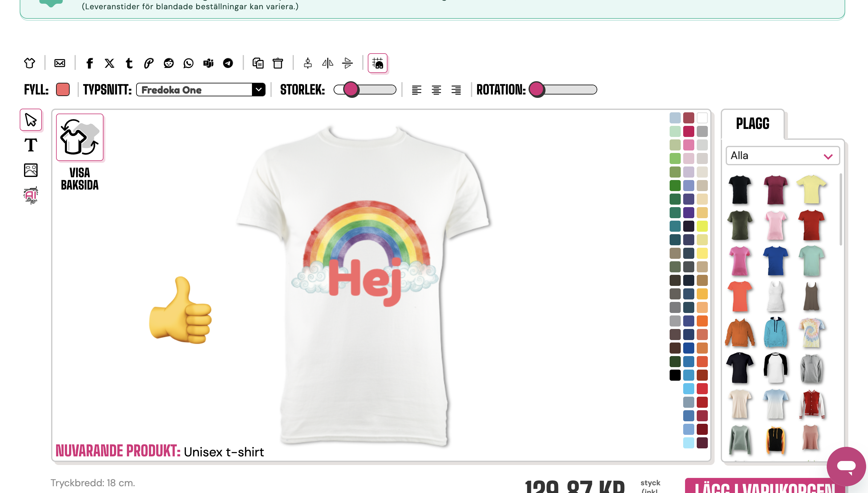868x493 pixels.
Task: Share the design on Facebook
Action: tap(89, 63)
